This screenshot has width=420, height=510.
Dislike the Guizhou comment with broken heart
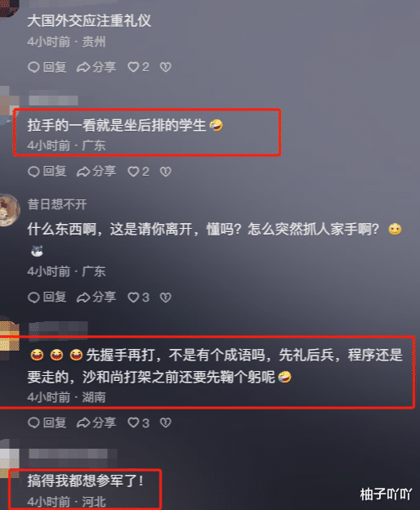tap(165, 67)
